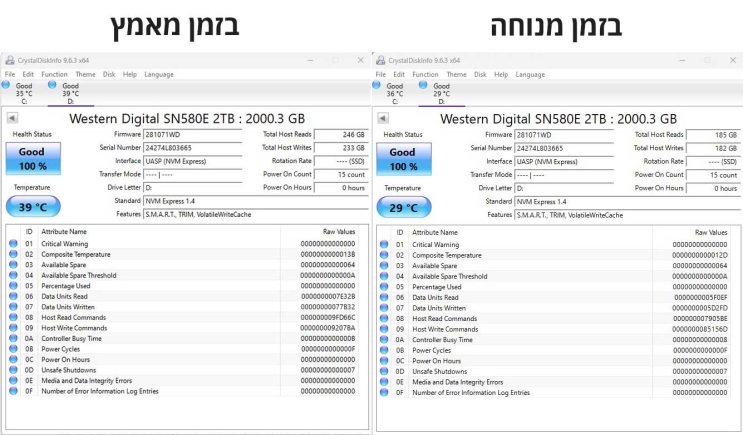Select Unsafe Shutdowns row in right window
Screen dimensions: 743x435
pyautogui.click(x=553, y=371)
